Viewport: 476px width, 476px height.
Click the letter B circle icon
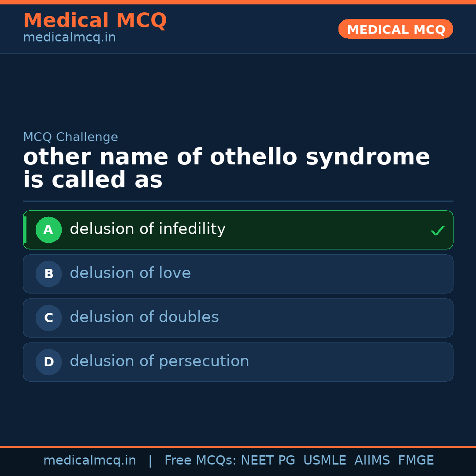click(x=48, y=274)
